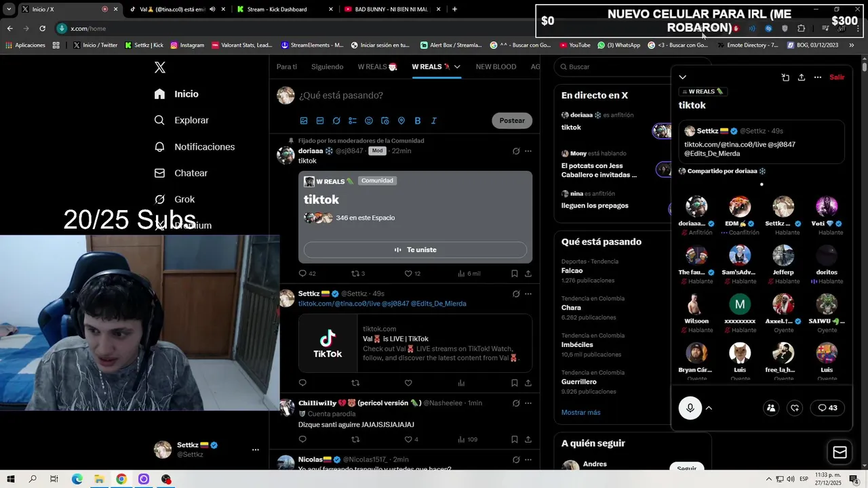The width and height of the screenshot is (868, 488).
Task: Open the Windows notification center
Action: coord(853,479)
